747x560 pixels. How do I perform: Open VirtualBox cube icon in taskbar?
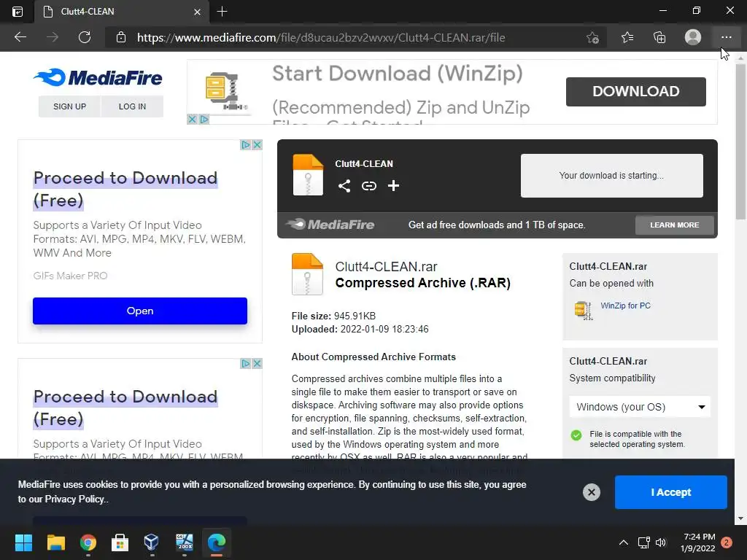pyautogui.click(x=152, y=542)
